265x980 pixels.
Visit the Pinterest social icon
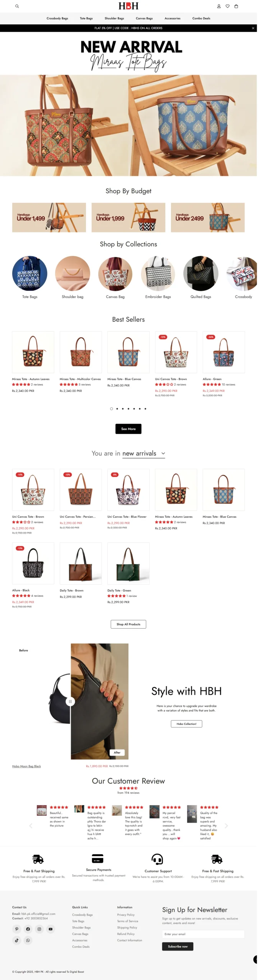coord(17,929)
